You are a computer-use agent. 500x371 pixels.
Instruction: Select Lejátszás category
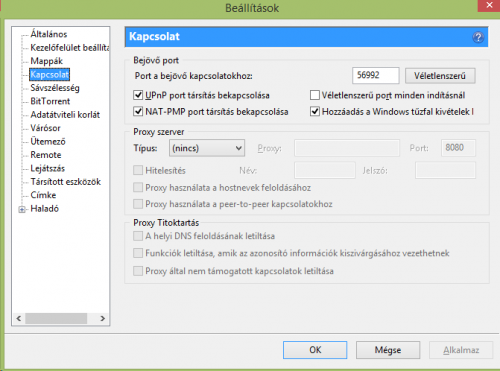click(x=47, y=168)
